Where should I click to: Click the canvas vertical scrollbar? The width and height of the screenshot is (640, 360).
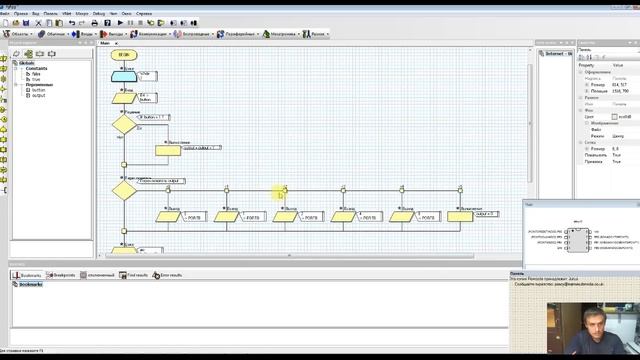coord(530,123)
